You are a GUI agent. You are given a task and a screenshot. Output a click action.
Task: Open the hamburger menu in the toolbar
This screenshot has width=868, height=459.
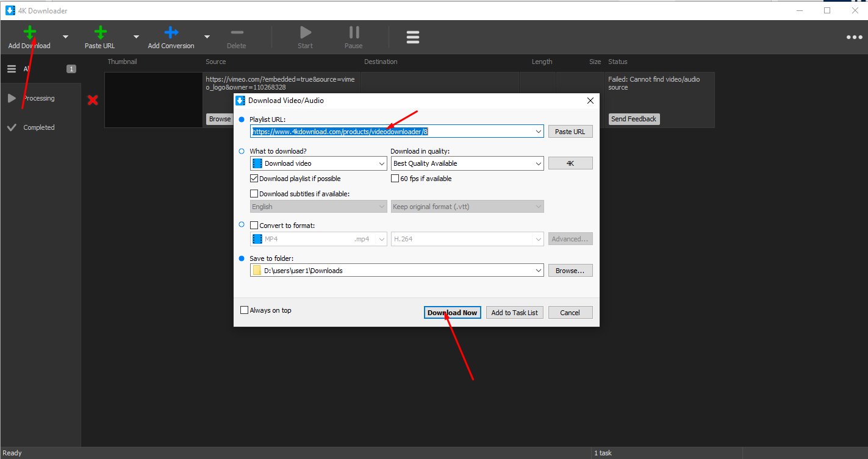coord(413,38)
